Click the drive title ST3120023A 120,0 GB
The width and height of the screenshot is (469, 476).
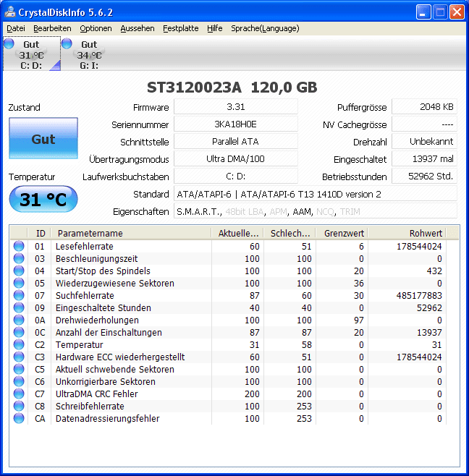[x=232, y=88]
